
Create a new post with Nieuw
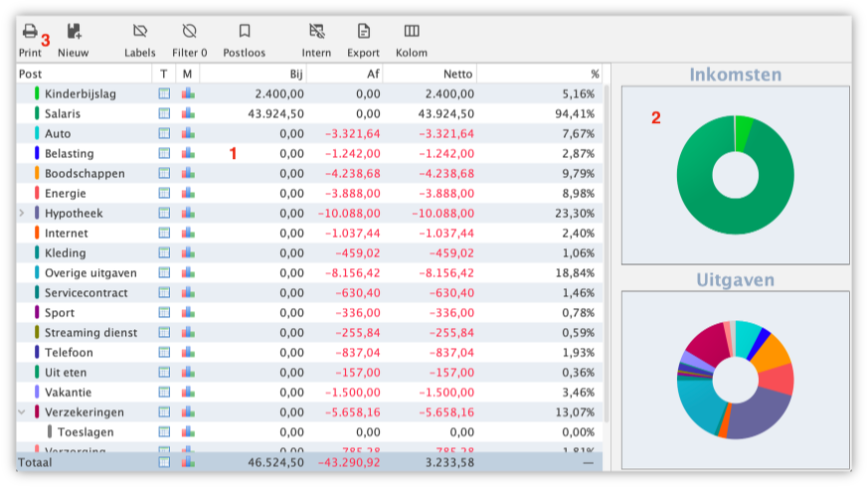click(x=74, y=32)
